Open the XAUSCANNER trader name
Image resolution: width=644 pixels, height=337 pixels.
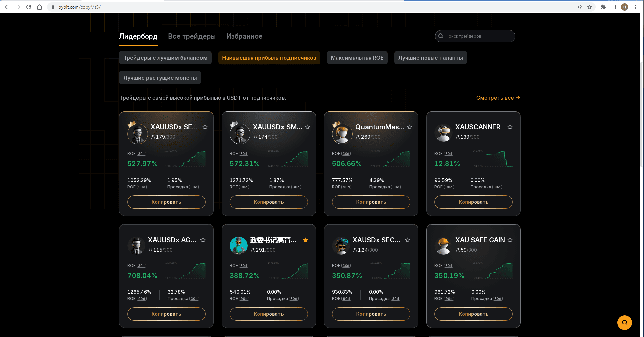click(478, 127)
